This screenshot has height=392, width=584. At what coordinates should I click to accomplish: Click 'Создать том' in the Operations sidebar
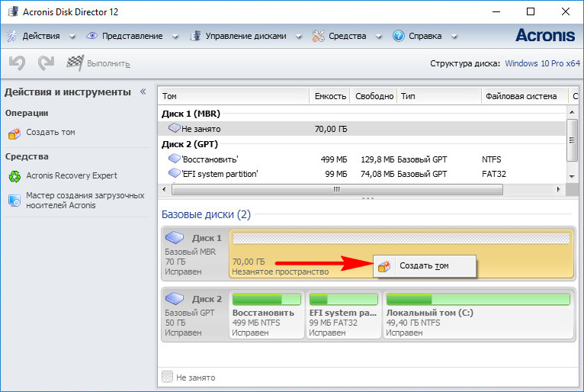point(50,132)
